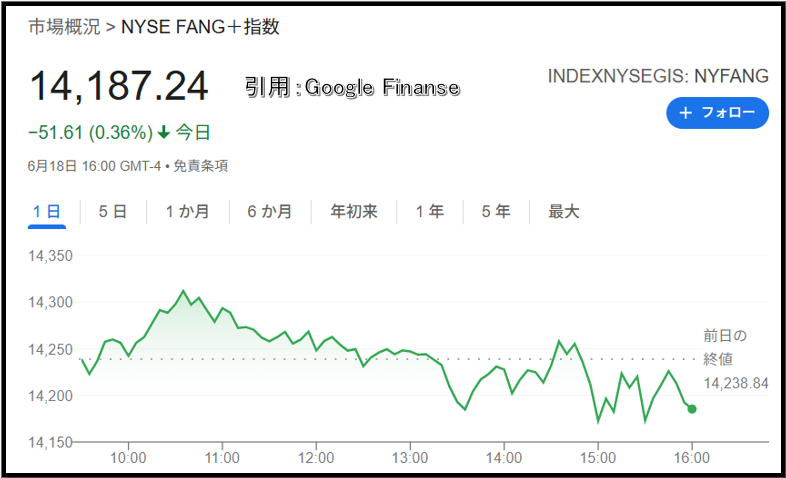Click the plus icon on Follow button

[x=685, y=113]
